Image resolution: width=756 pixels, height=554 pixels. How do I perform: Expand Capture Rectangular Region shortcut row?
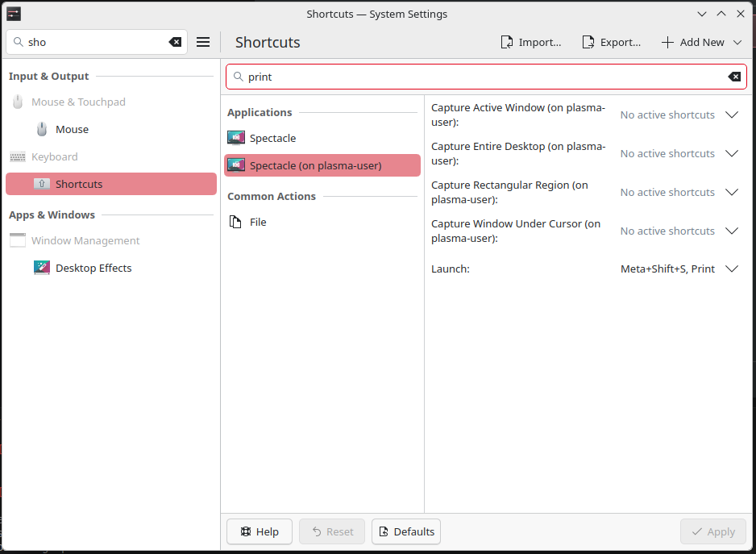[732, 192]
